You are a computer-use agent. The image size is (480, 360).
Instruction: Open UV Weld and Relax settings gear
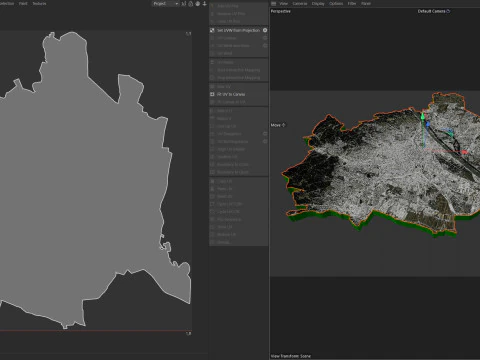(x=265, y=46)
